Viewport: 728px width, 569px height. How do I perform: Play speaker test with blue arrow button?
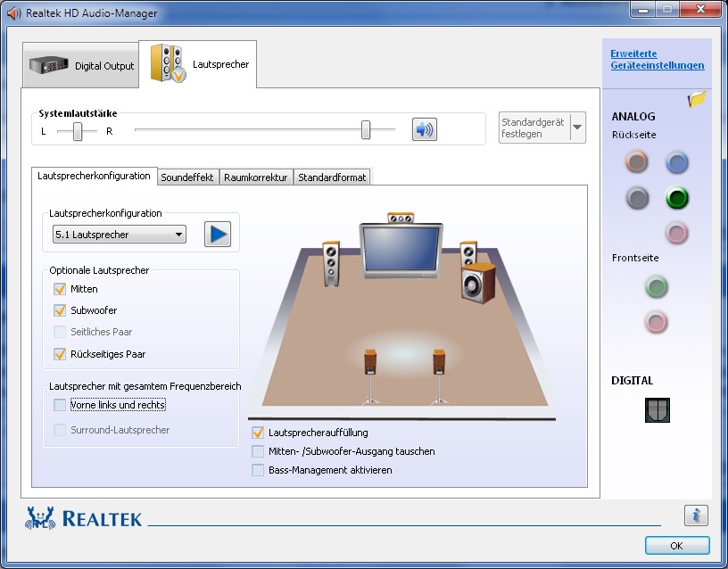[218, 234]
